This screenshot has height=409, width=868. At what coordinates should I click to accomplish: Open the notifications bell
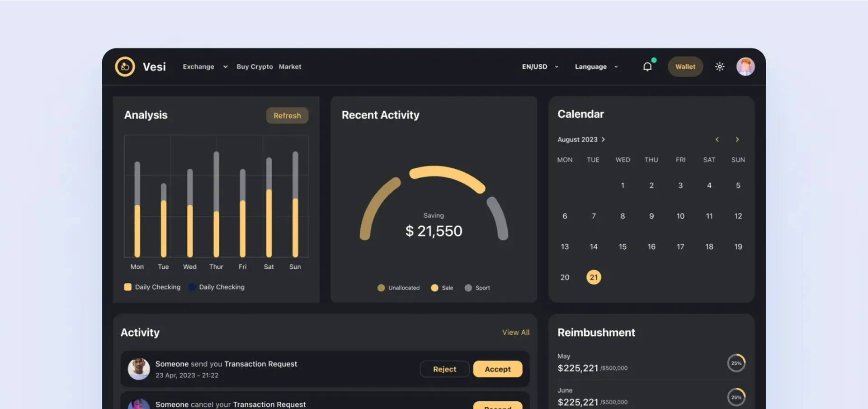pyautogui.click(x=647, y=67)
